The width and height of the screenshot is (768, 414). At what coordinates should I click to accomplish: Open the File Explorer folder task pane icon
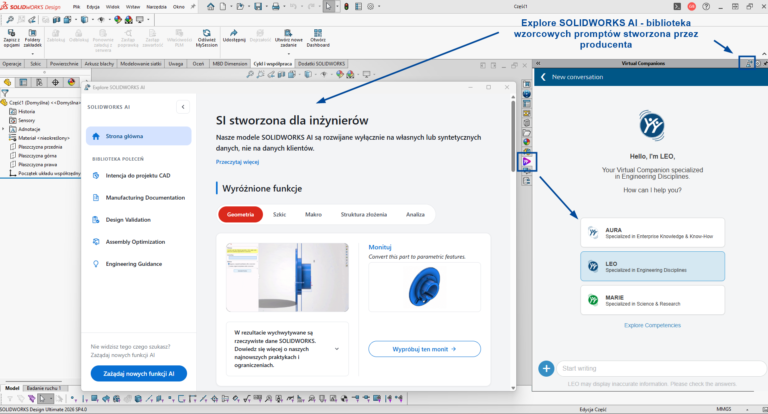click(527, 133)
